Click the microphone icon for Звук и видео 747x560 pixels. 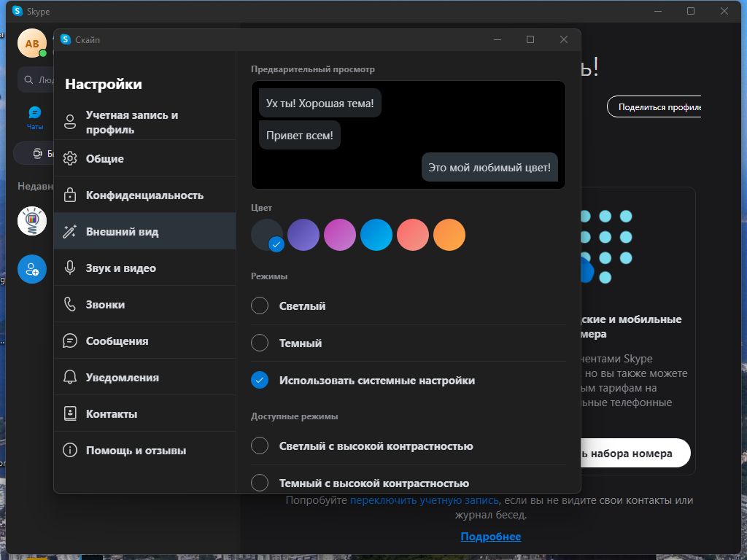point(70,268)
